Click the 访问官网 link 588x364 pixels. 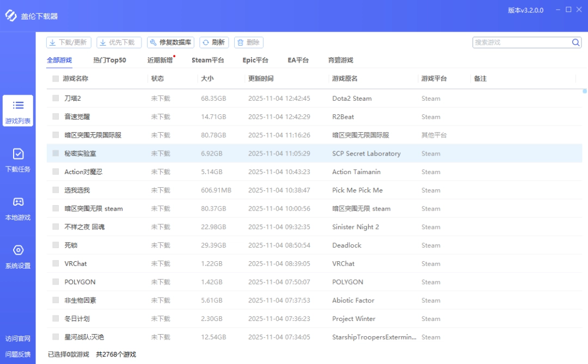tap(18, 338)
